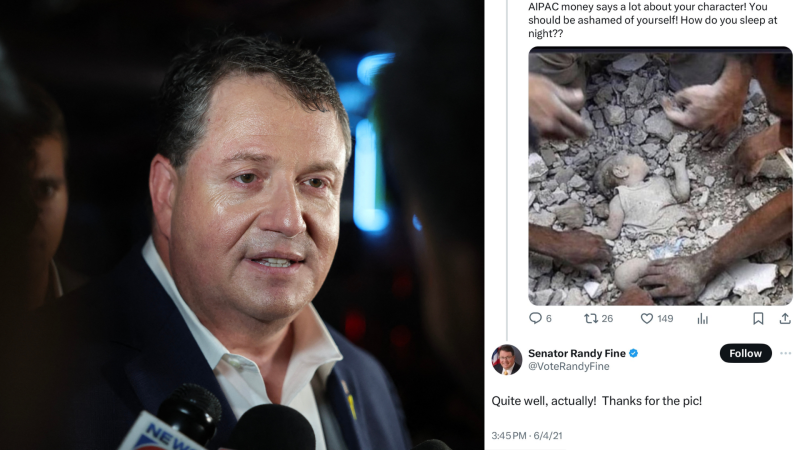Open the three-dot more options menu

click(x=786, y=353)
